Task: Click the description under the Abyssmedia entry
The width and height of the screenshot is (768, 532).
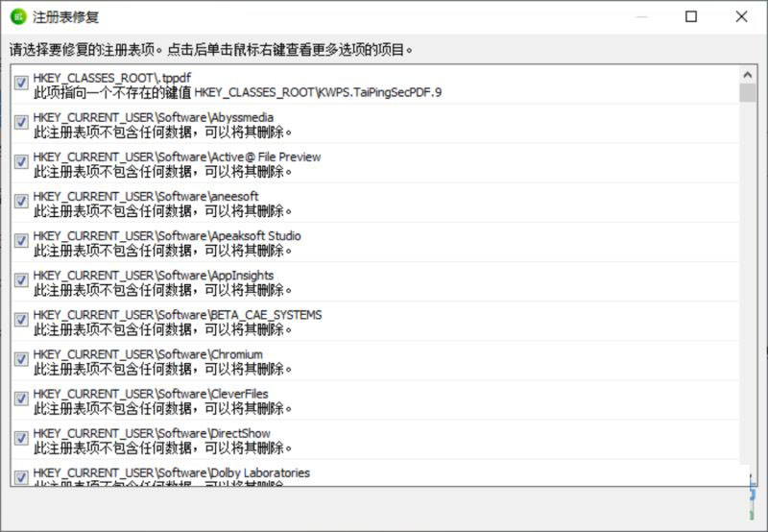Action: (162, 133)
